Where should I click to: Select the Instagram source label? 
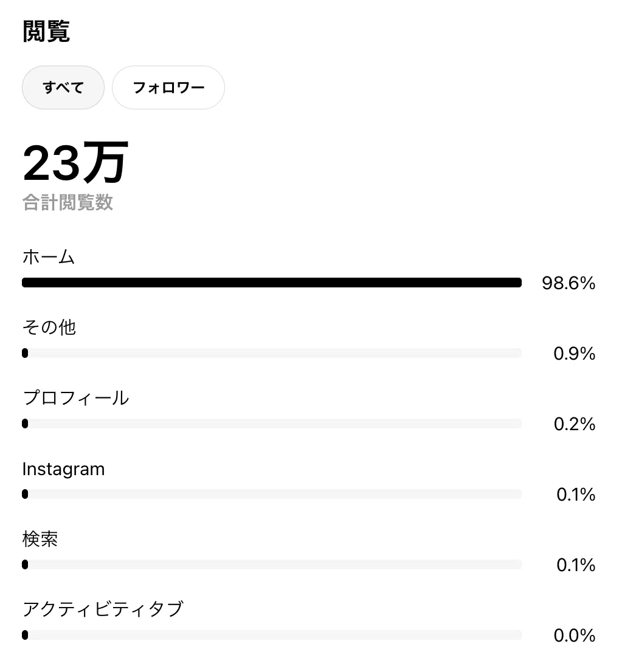(63, 469)
